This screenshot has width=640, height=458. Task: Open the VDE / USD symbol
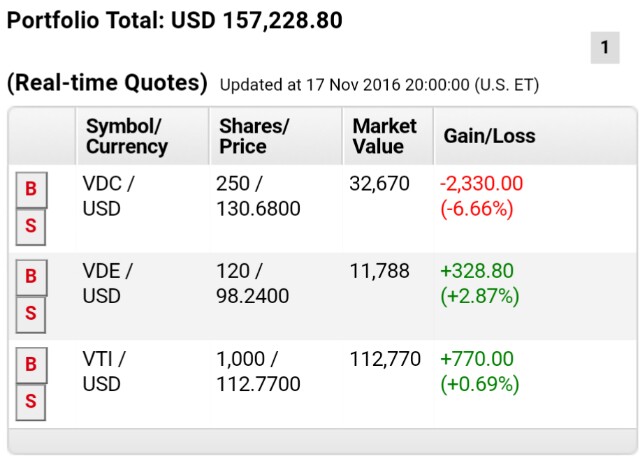107,284
